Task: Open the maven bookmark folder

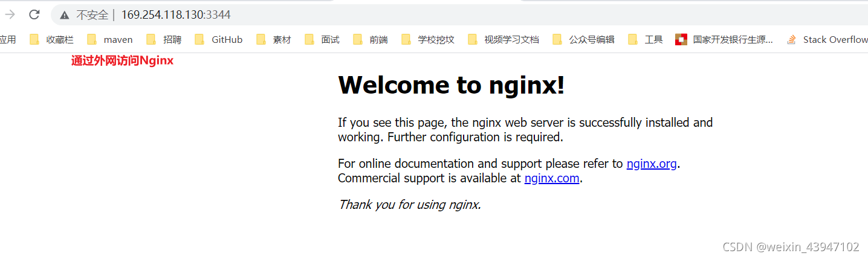Action: tap(110, 40)
